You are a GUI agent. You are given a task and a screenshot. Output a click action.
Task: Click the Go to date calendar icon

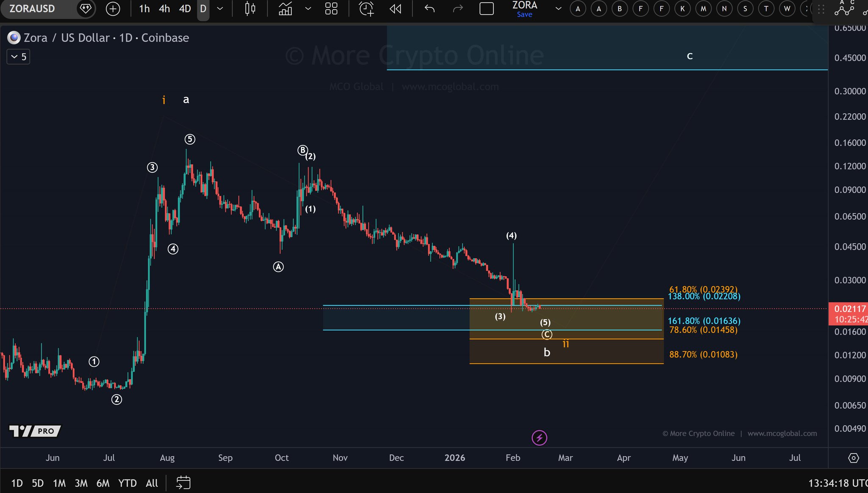[x=184, y=482]
